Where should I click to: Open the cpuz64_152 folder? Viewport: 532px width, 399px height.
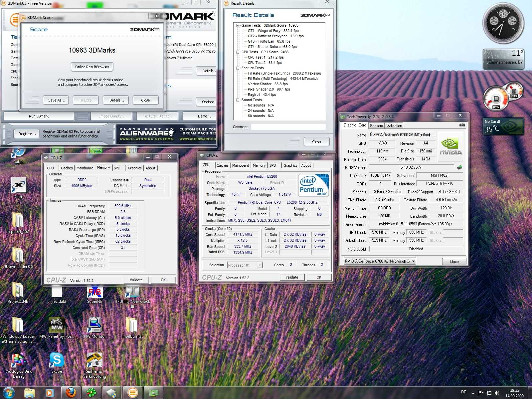19,223
